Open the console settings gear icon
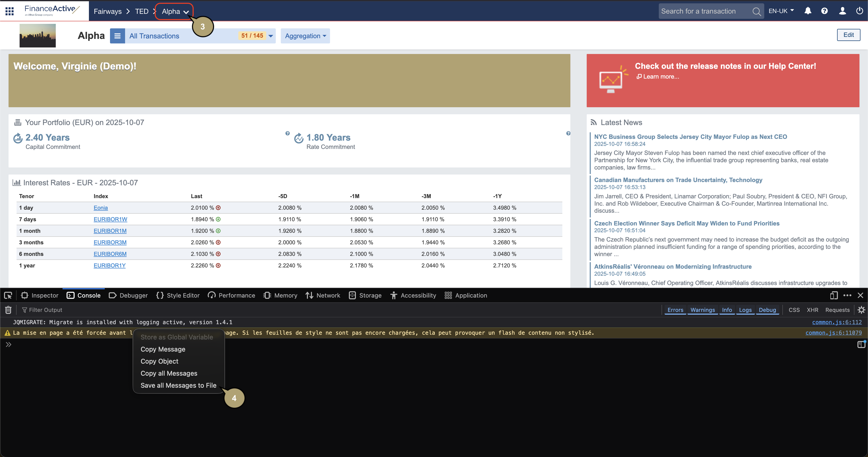The width and height of the screenshot is (868, 457). [861, 310]
